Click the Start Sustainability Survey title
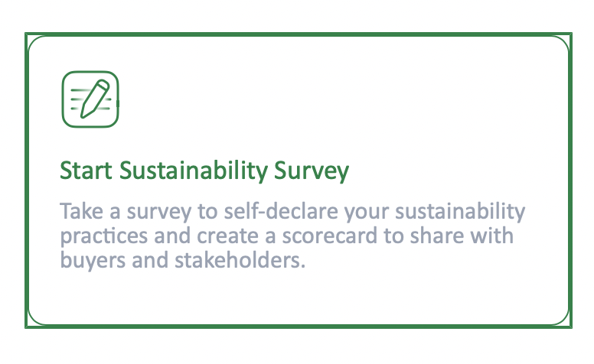The height and width of the screenshot is (364, 594). click(x=204, y=171)
